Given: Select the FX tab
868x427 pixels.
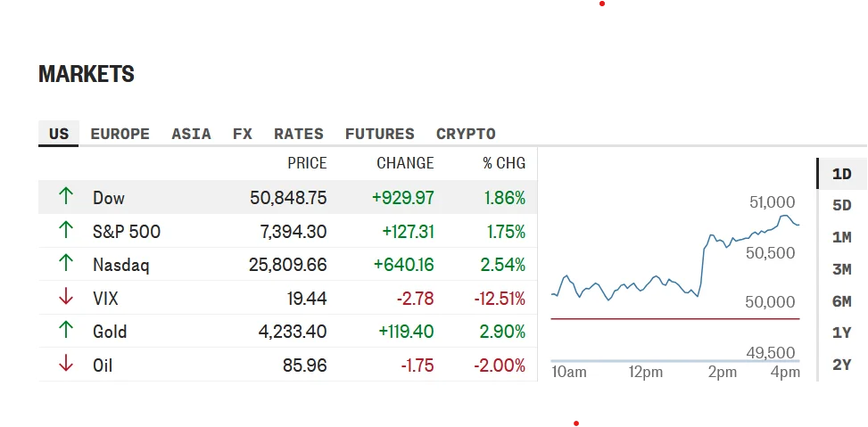Looking at the screenshot, I should click(x=243, y=134).
